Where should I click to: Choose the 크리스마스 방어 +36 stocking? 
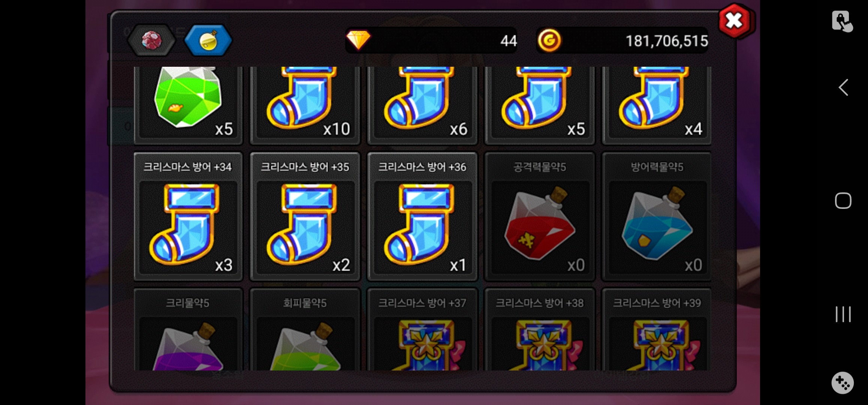tap(422, 216)
